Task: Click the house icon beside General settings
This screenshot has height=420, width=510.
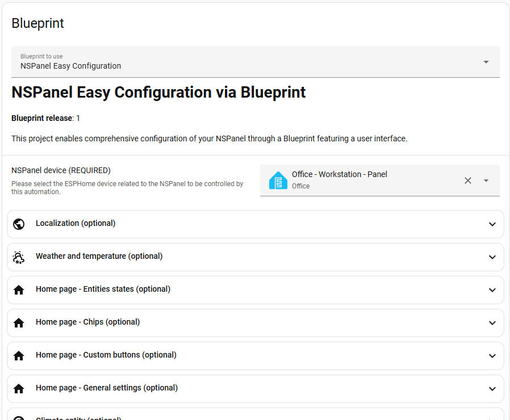Action: tap(19, 388)
